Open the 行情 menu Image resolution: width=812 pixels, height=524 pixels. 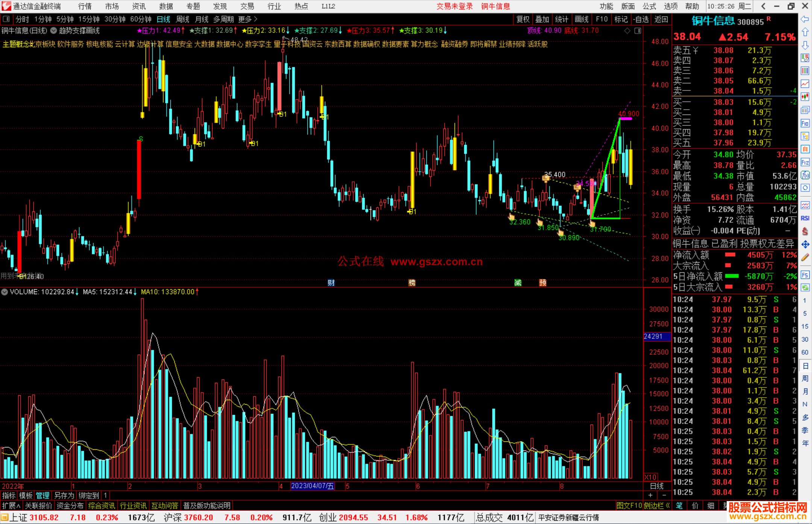(x=85, y=6)
